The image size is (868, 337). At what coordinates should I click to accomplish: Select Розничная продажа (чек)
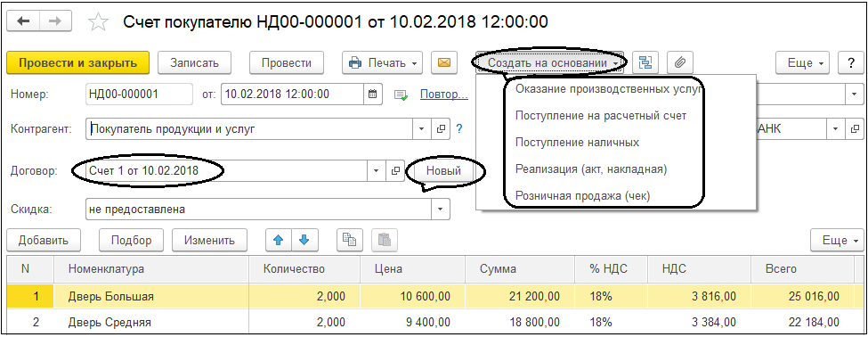582,195
